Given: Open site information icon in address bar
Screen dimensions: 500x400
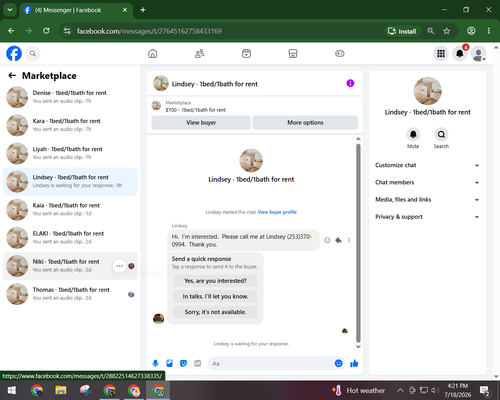Looking at the screenshot, I should 67,31.
